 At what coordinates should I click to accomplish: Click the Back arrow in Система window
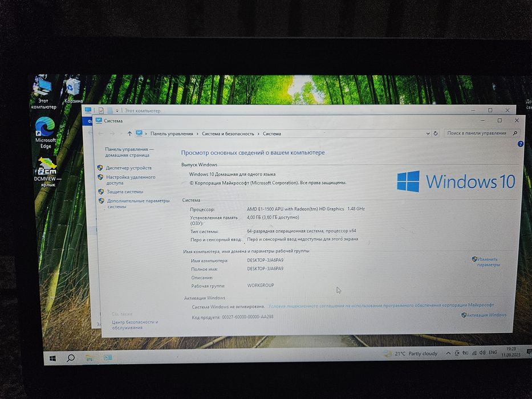click(101, 134)
